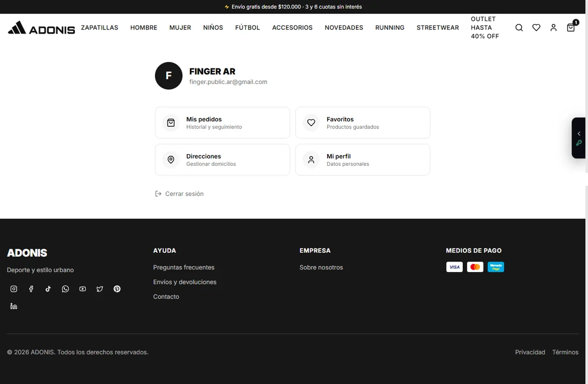This screenshot has width=588, height=384.
Task: Go to RUNNING menu
Action: [x=390, y=27]
